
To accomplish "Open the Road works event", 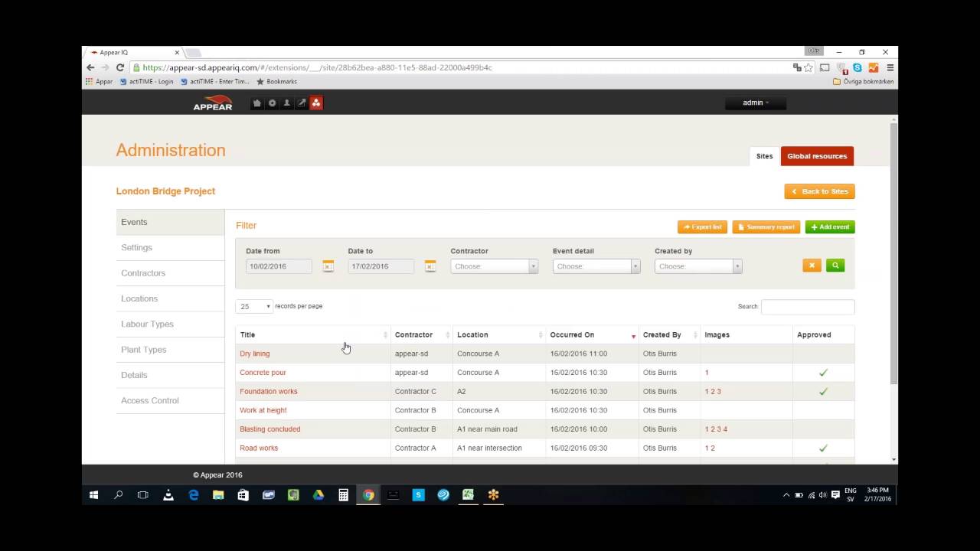I will coord(259,448).
